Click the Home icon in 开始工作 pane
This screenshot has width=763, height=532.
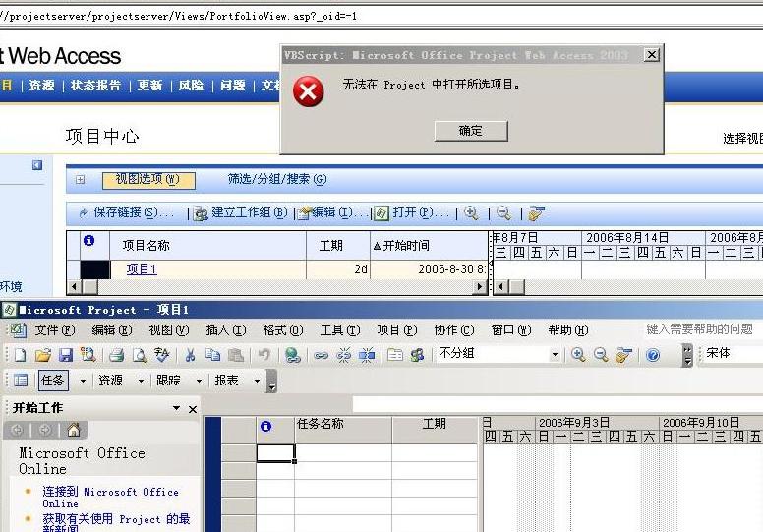(73, 430)
